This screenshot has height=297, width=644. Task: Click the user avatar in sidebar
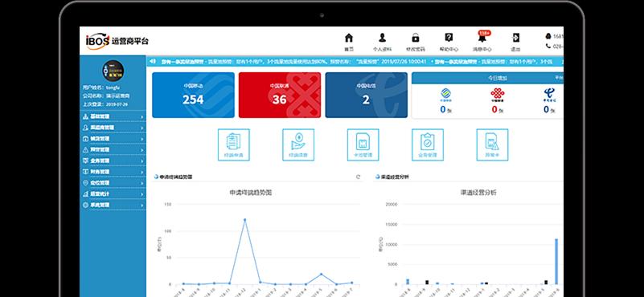pos(113,71)
